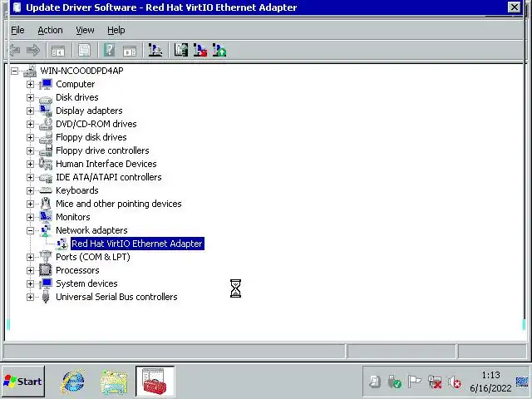This screenshot has height=399, width=532.
Task: Click the Uninstall device toolbar icon
Action: pos(200,50)
